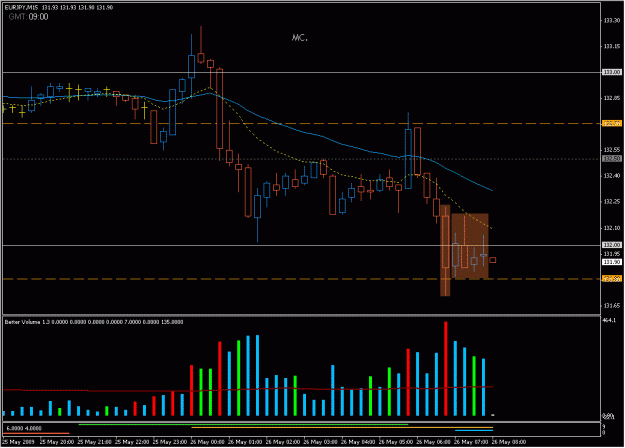Select the tallest red volume bar
Viewport: 625px width, 448px height.
[446, 369]
